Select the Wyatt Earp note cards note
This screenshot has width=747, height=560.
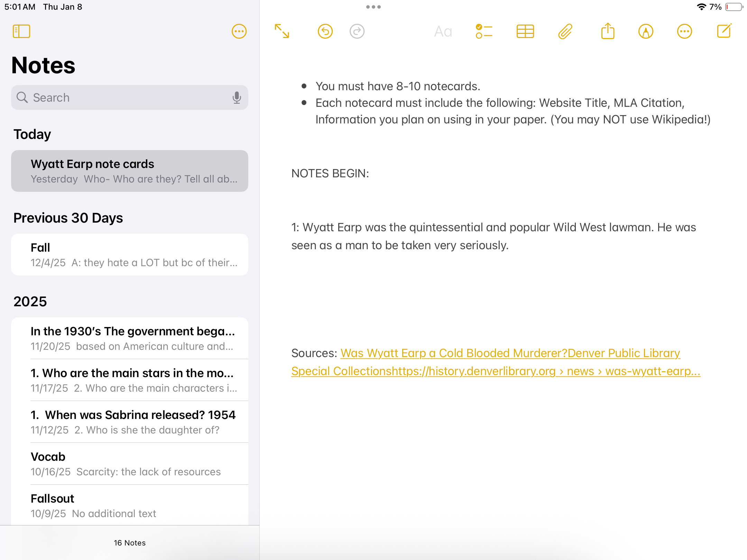[130, 171]
